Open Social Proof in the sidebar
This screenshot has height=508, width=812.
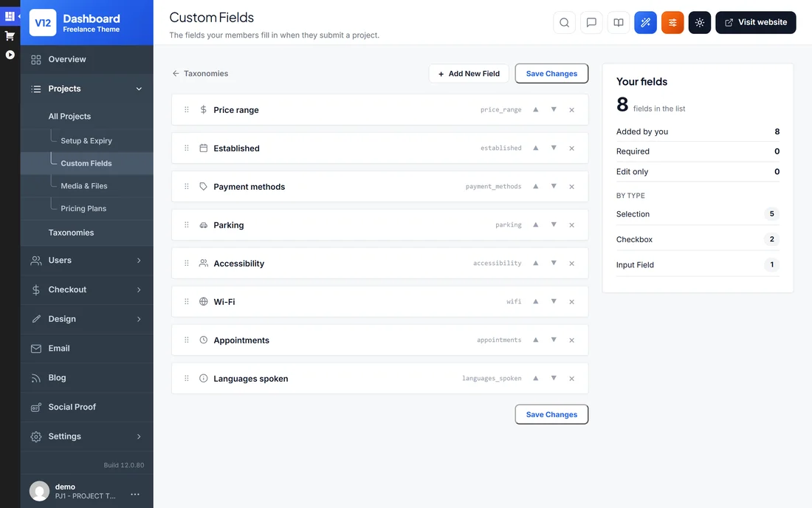pos(86,407)
